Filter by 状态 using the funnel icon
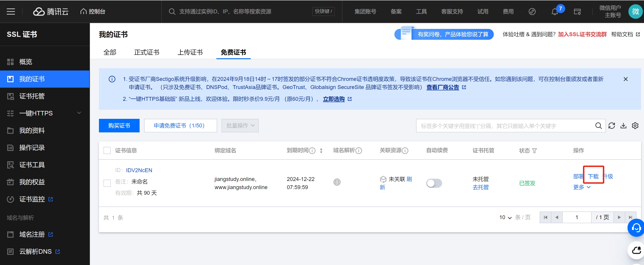This screenshot has width=644, height=265. click(534, 151)
